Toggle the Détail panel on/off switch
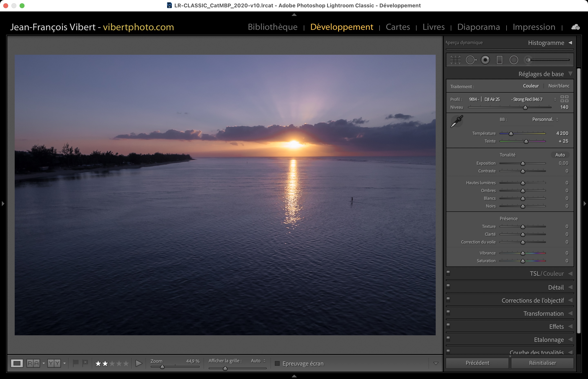The height and width of the screenshot is (379, 588). click(448, 286)
